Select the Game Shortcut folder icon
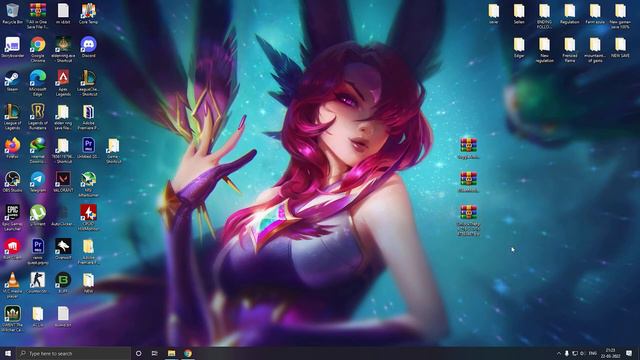Screen dimensions: 640x360 113,150
